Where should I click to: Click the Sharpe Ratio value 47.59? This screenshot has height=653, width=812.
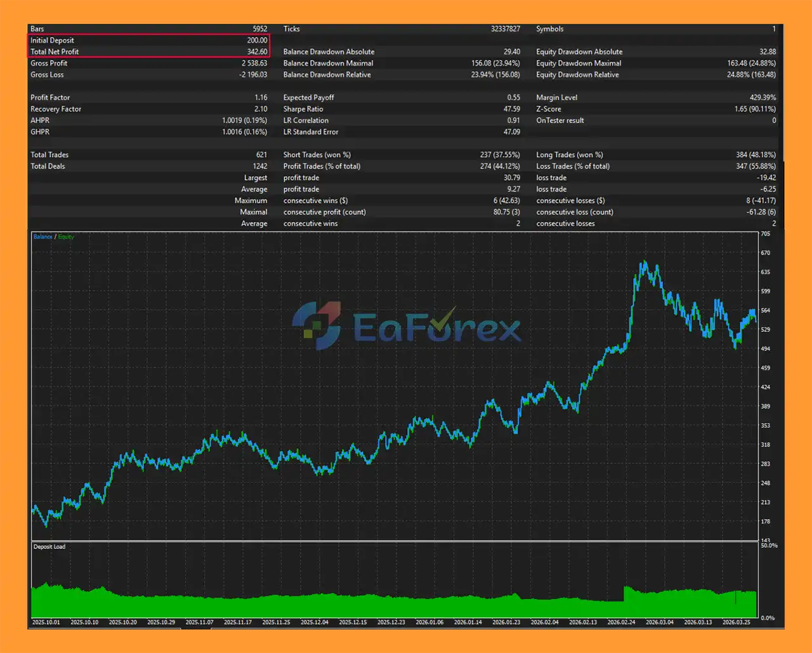(x=511, y=109)
